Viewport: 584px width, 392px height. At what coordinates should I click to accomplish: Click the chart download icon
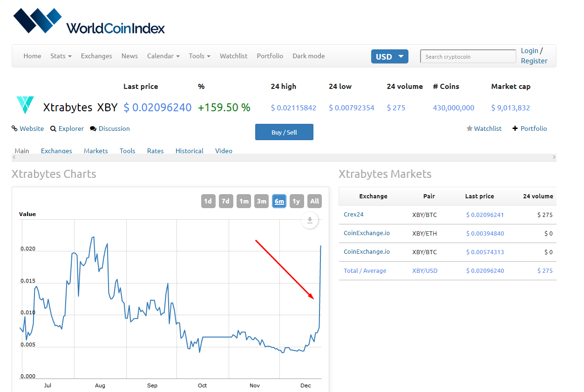click(310, 220)
